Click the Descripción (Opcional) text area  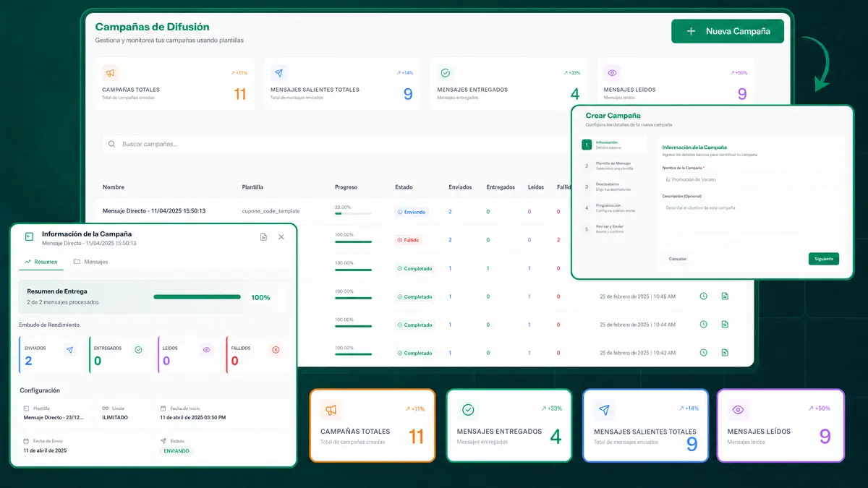click(x=751, y=220)
